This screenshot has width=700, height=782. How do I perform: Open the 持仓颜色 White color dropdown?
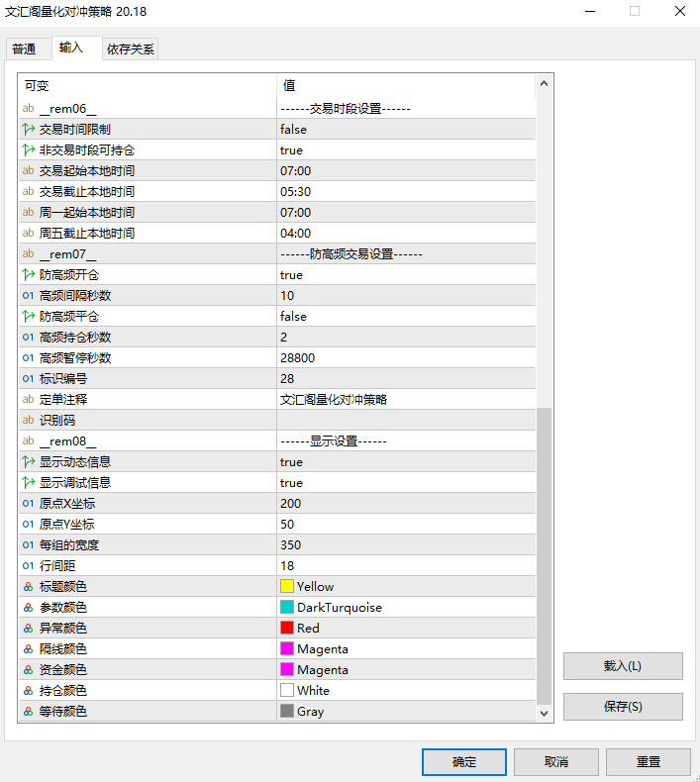406,691
